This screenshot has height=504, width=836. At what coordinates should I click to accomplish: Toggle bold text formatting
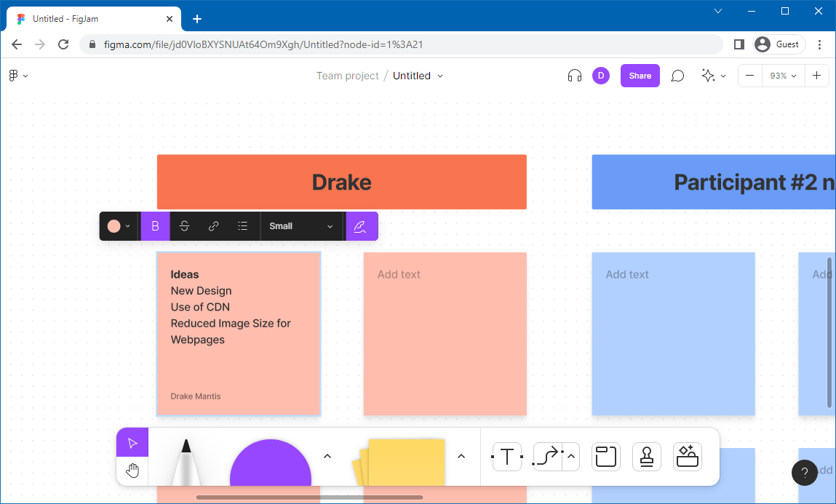coord(155,226)
